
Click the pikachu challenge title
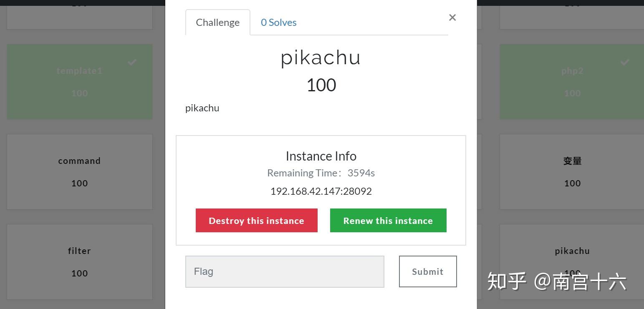(321, 58)
